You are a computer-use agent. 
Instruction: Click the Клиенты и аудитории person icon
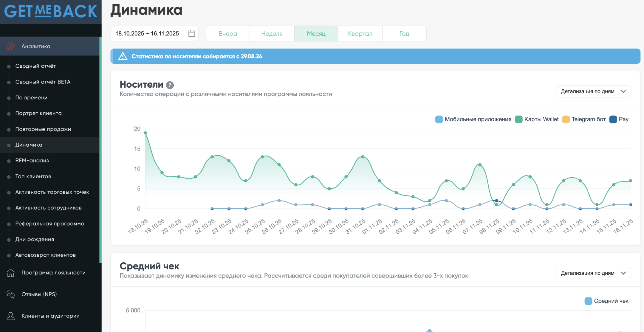pos(11,316)
